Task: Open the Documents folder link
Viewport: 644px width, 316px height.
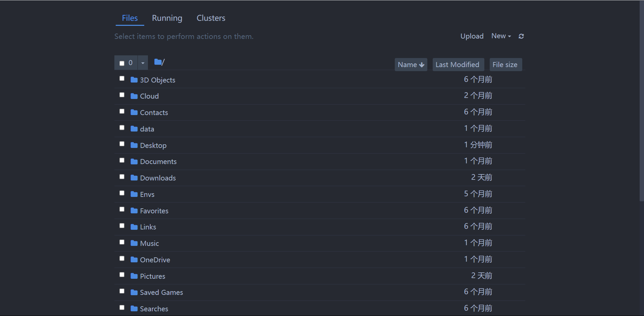Action: (x=158, y=162)
